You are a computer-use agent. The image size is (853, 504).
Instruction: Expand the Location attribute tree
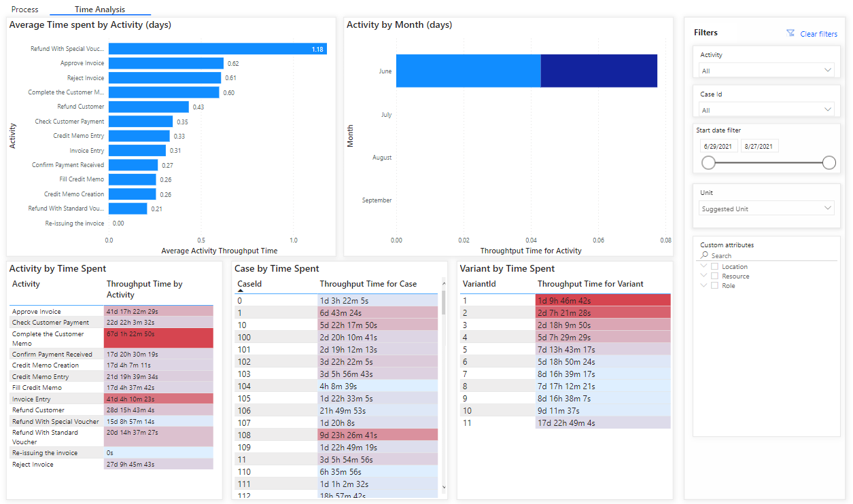(x=703, y=266)
